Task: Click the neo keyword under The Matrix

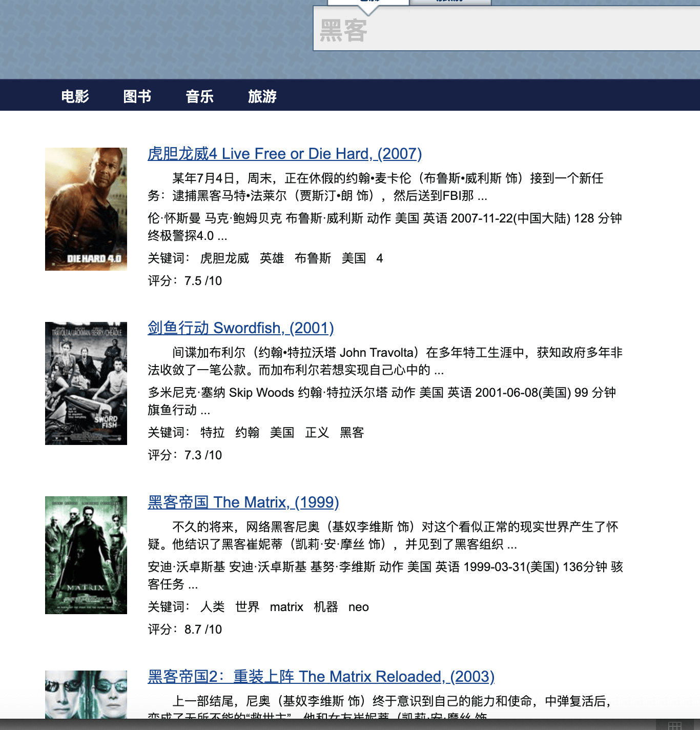Action: pos(358,607)
